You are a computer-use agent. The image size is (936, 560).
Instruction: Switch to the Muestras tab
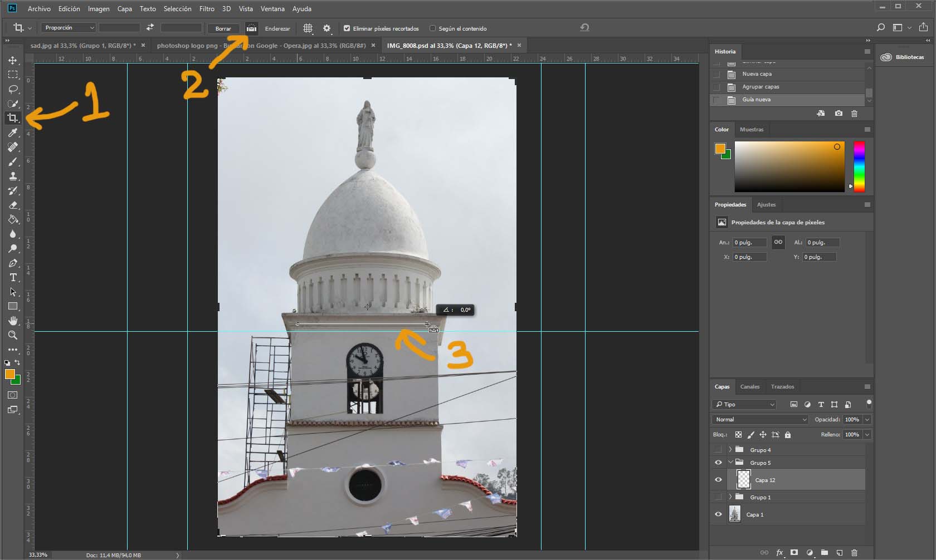(752, 130)
